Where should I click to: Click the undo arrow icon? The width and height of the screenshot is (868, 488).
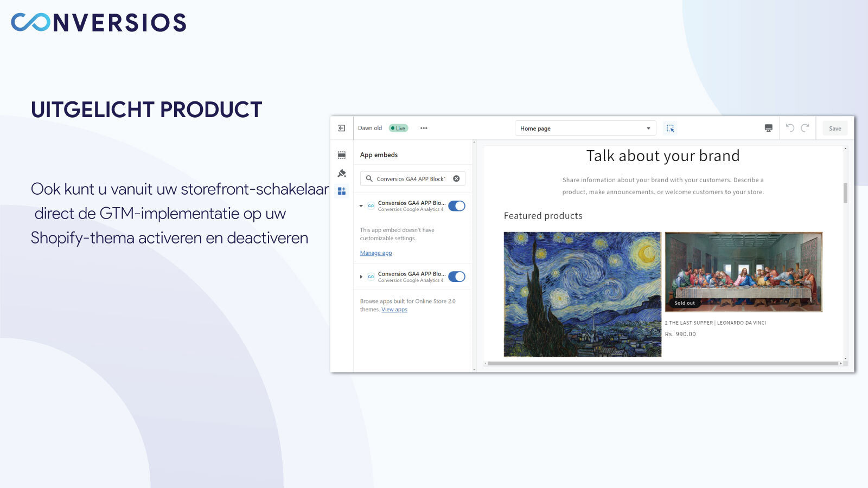coord(790,128)
